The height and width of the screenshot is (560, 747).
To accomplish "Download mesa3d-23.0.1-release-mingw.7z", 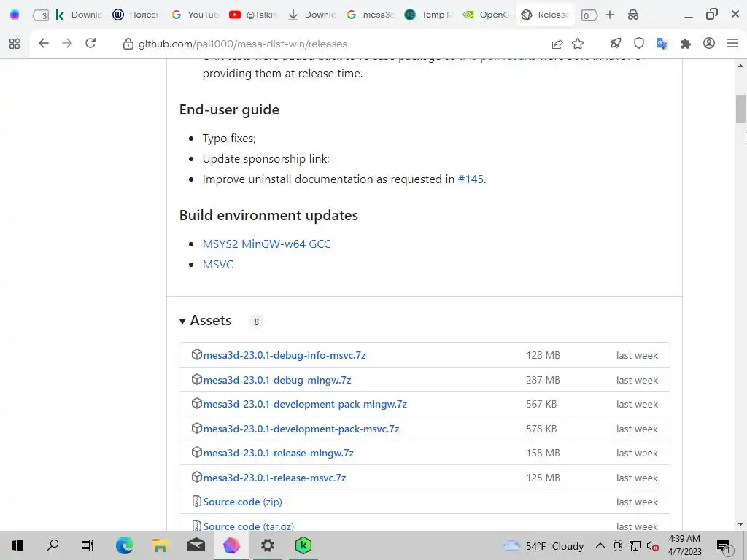I will pos(278,453).
